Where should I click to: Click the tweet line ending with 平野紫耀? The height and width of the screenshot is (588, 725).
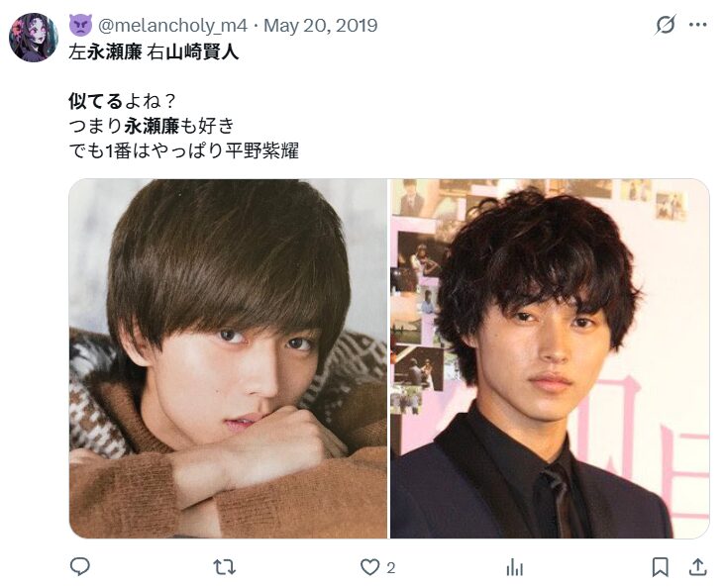(x=183, y=150)
